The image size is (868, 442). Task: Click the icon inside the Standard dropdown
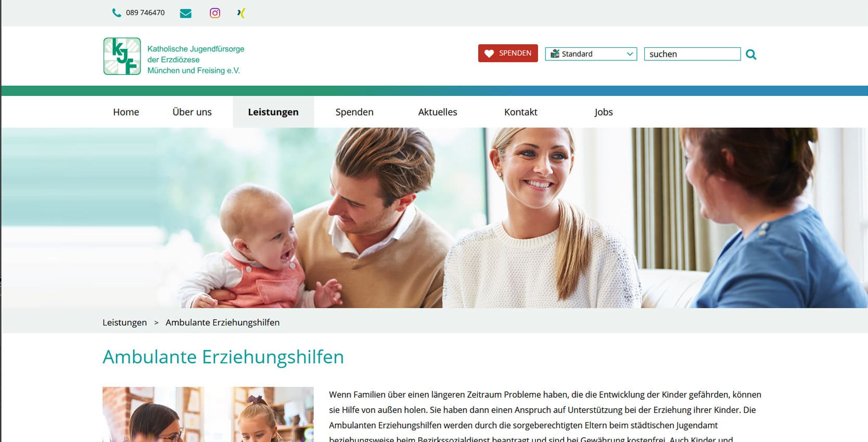[x=555, y=54]
